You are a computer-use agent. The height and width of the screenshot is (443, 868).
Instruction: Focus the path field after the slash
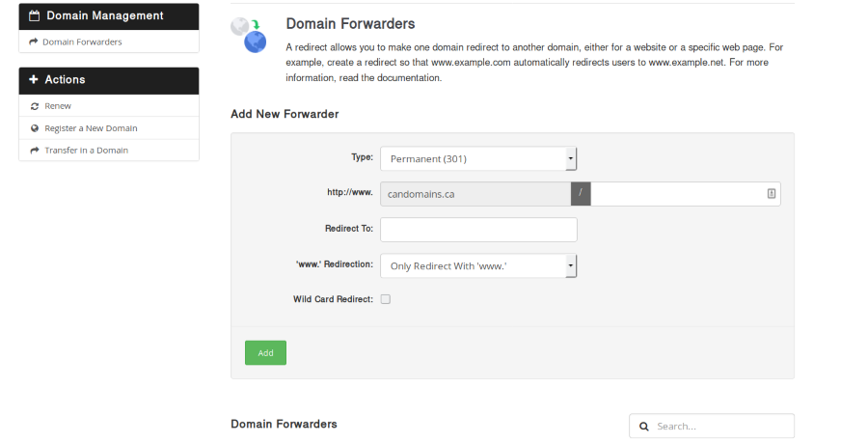[677, 194]
